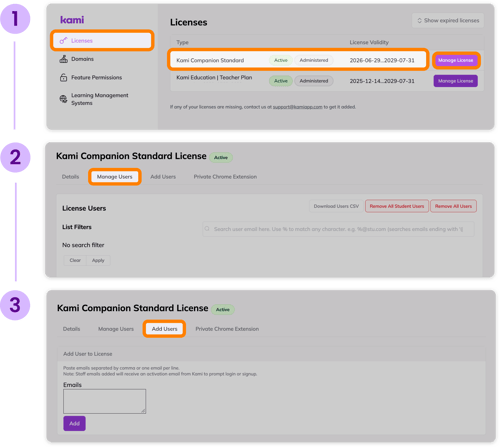Click the key icon beside Licenses

point(63,41)
